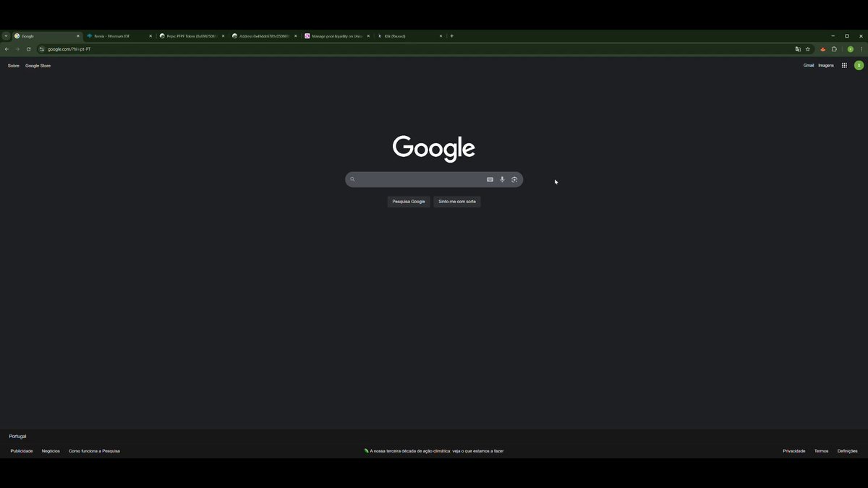Click the Portugal region text
The height and width of the screenshot is (488, 868).
click(17, 437)
